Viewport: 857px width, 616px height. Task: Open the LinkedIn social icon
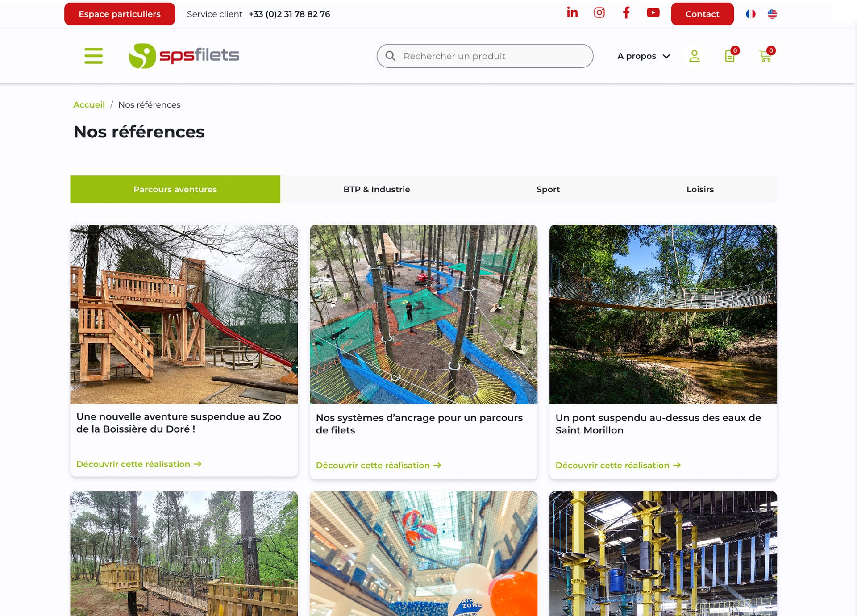(x=572, y=12)
